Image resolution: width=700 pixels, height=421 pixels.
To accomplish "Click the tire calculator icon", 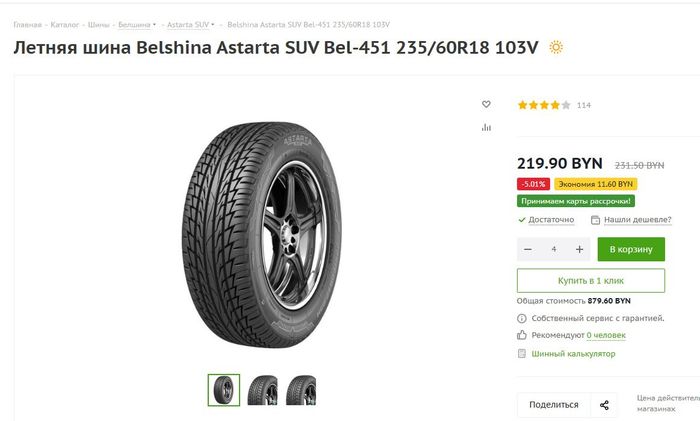I will (522, 353).
